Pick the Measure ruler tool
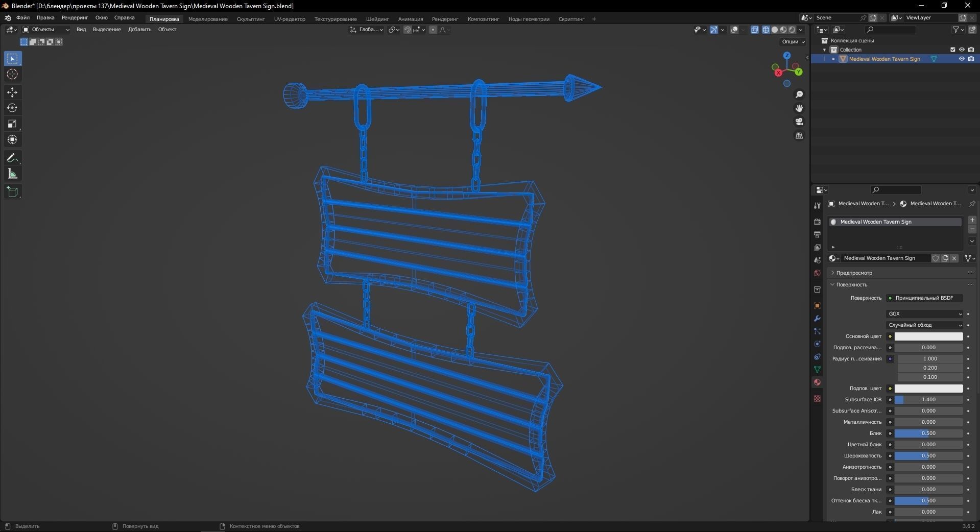This screenshot has width=980, height=532. point(12,174)
